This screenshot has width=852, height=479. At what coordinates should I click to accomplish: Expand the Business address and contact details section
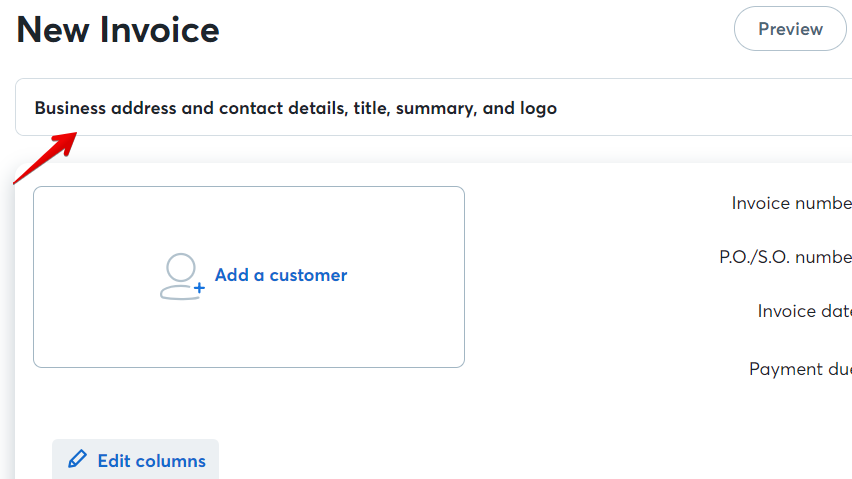[434, 108]
